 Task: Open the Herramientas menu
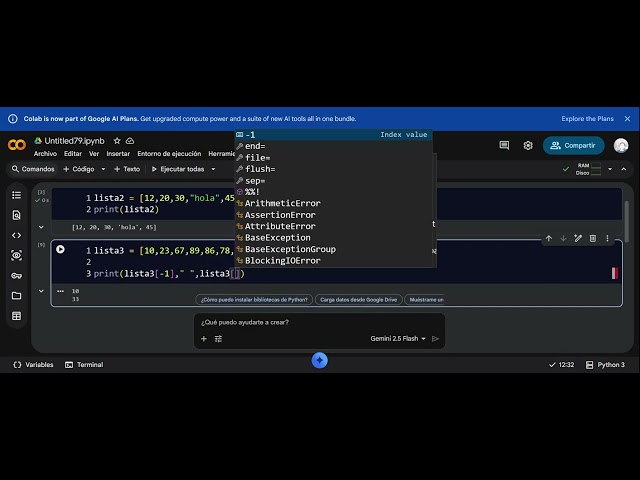[221, 153]
